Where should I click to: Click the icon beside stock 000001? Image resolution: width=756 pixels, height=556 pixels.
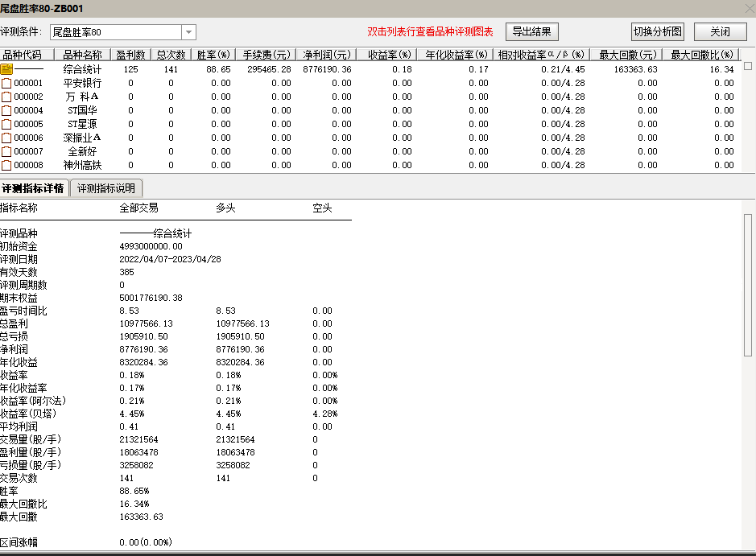coord(6,84)
